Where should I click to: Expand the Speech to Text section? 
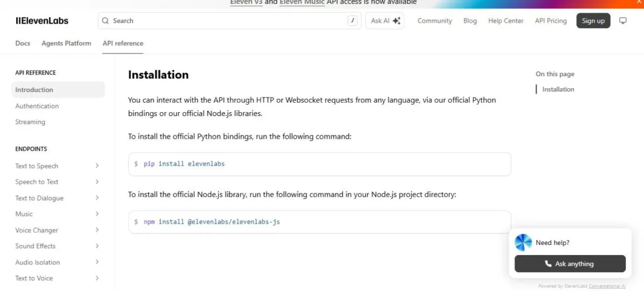(x=97, y=181)
